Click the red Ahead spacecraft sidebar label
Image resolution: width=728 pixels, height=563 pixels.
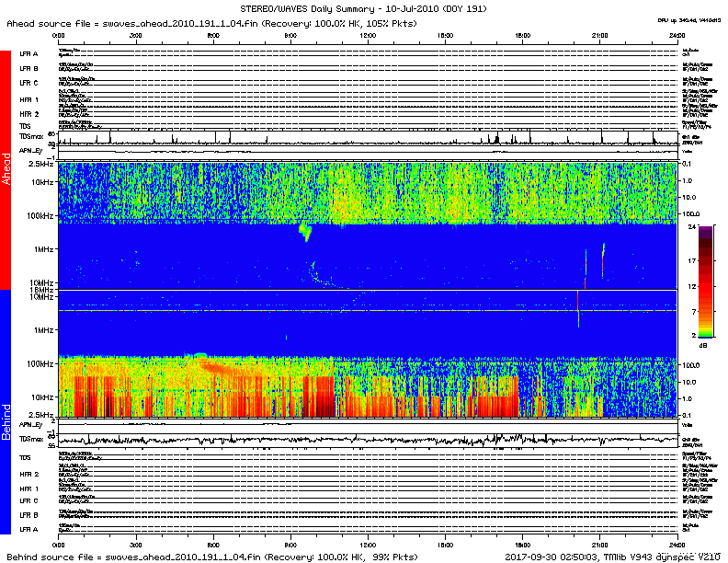click(6, 169)
